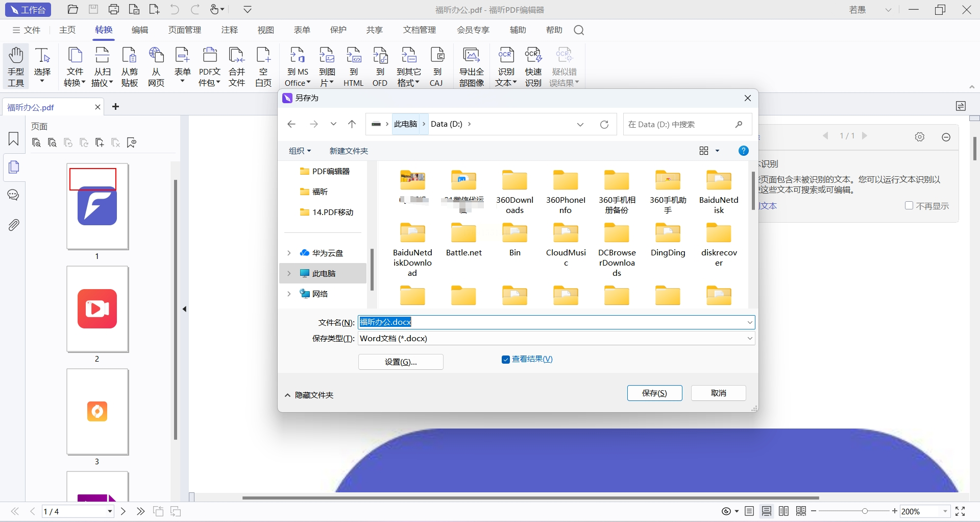
Task: Click the 设置(G)... button
Action: (x=401, y=362)
